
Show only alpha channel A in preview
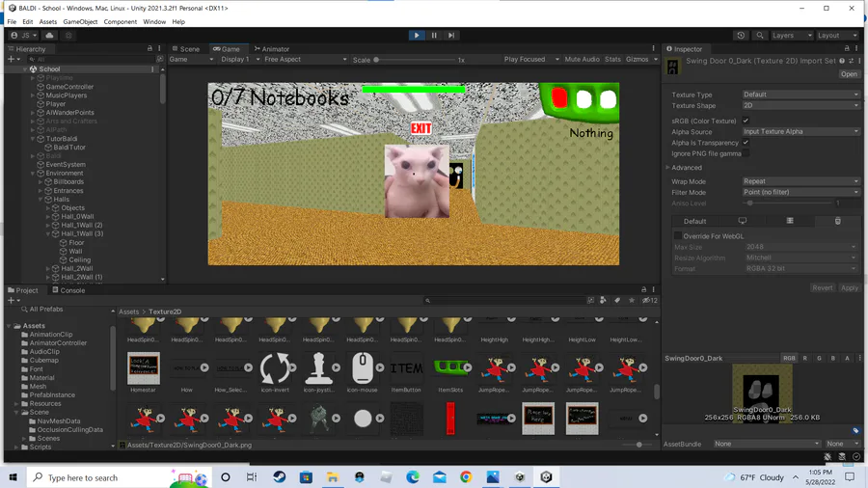pos(847,358)
